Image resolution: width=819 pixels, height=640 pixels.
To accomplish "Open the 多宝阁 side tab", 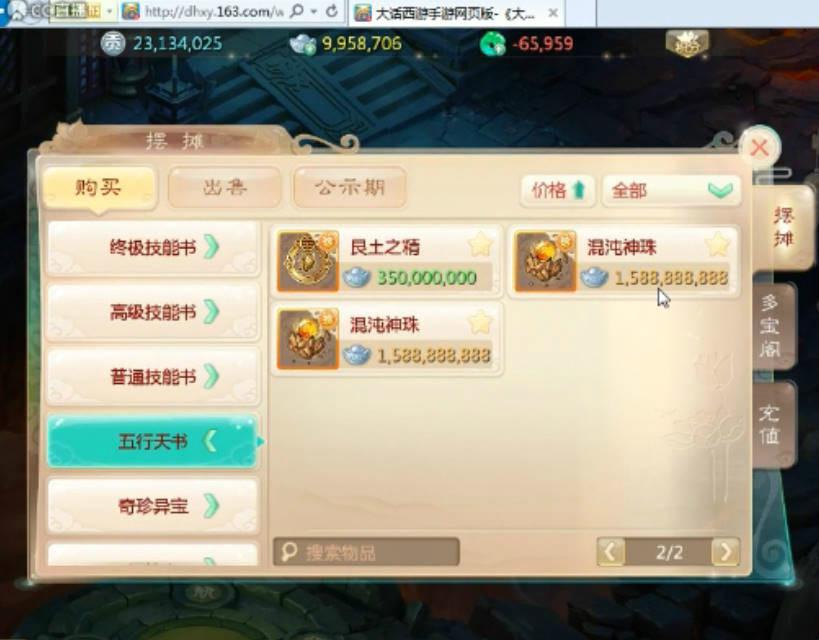I will tap(771, 327).
